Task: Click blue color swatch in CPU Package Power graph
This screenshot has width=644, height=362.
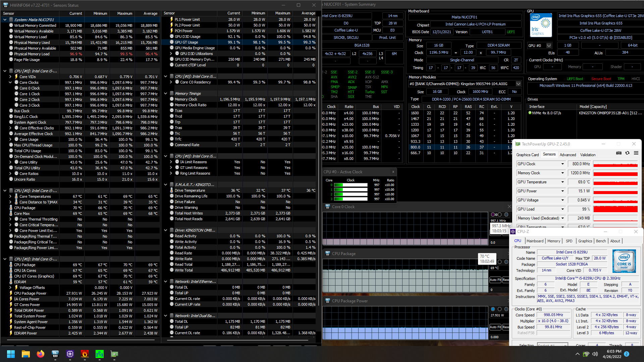Action: tap(493, 309)
